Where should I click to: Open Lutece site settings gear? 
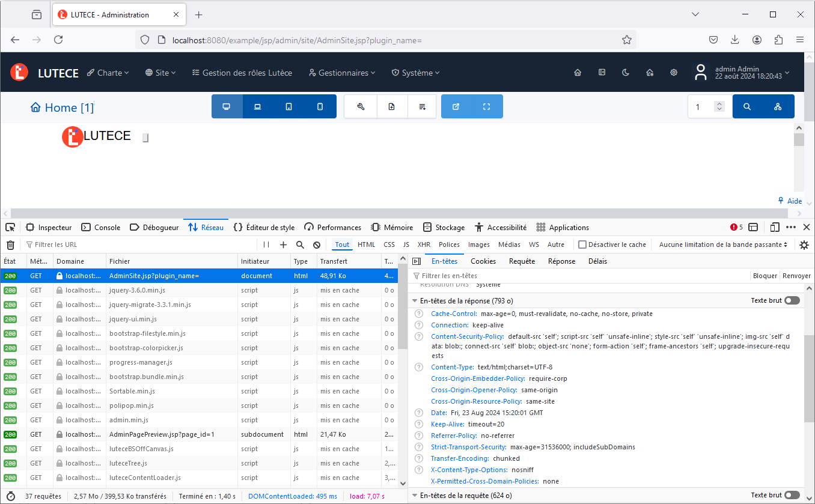(x=674, y=72)
